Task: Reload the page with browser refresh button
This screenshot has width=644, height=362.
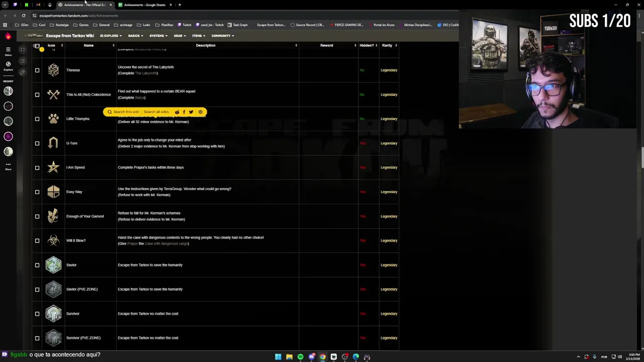Action: [x=23, y=16]
